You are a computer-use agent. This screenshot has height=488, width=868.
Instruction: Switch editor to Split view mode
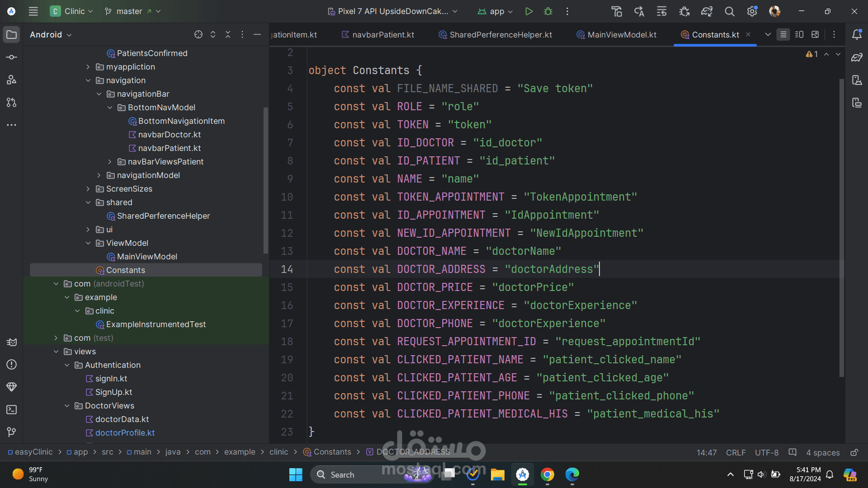[799, 35]
